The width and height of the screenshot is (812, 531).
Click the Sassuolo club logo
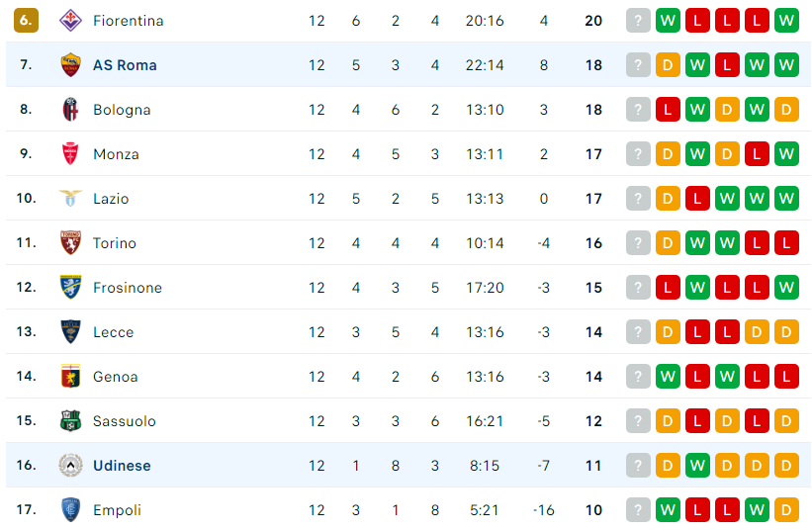[x=70, y=421]
